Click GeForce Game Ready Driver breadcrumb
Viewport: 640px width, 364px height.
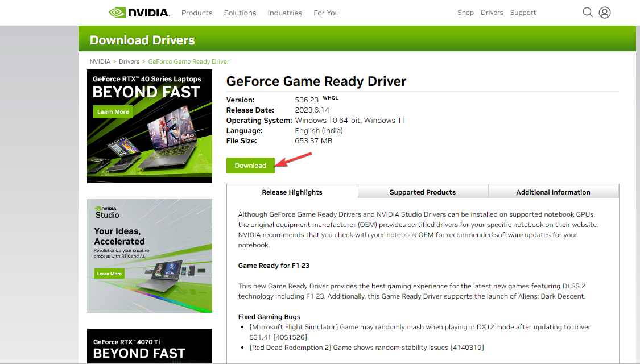pyautogui.click(x=188, y=61)
